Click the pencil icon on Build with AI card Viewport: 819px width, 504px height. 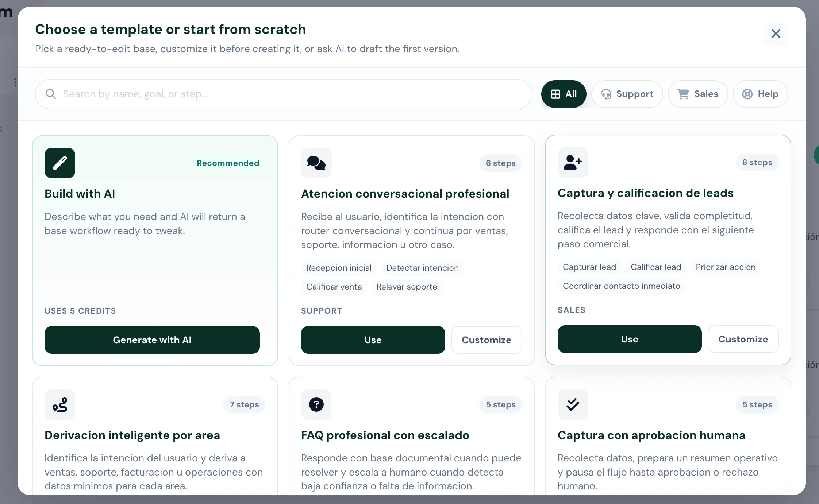pos(60,163)
